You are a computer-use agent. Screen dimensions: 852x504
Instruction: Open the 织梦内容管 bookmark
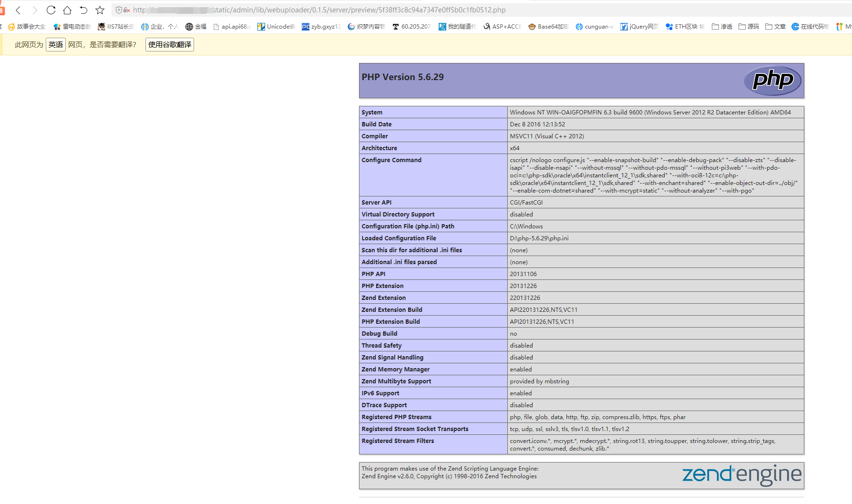click(366, 27)
